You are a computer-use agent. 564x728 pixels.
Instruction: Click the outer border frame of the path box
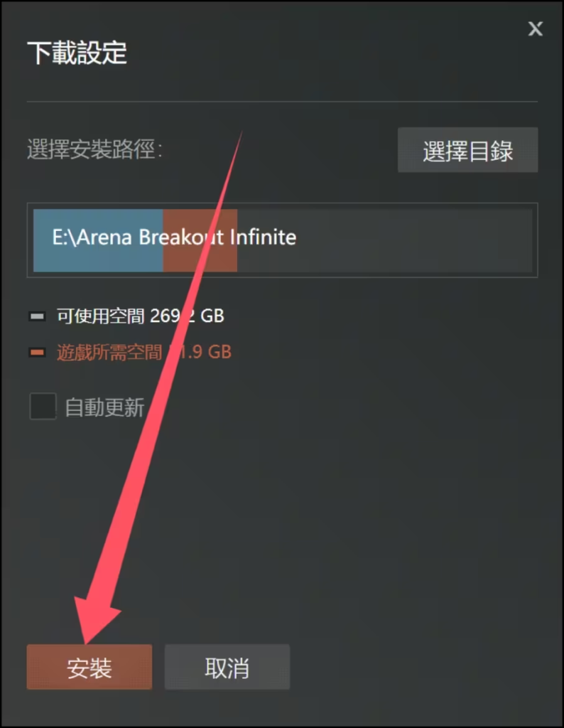tap(282, 204)
